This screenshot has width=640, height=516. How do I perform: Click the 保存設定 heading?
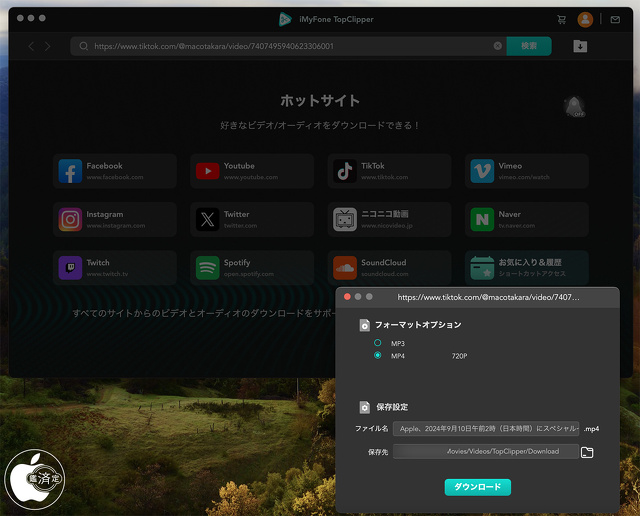pyautogui.click(x=392, y=407)
